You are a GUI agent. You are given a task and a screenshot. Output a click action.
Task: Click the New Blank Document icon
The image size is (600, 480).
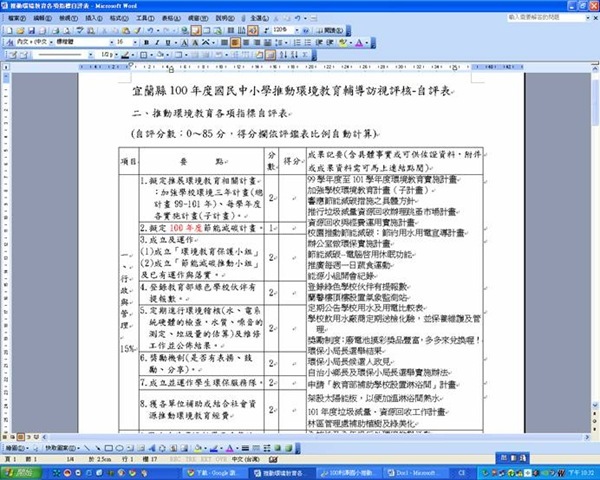click(10, 30)
